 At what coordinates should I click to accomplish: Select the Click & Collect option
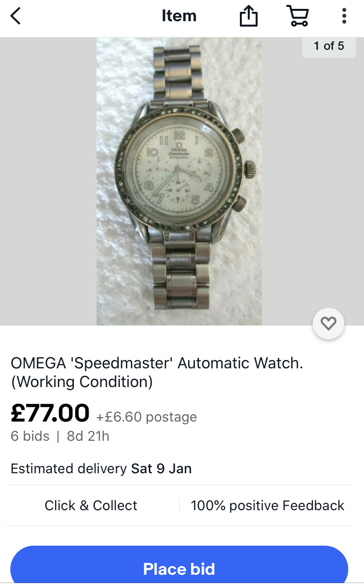pos(91,505)
